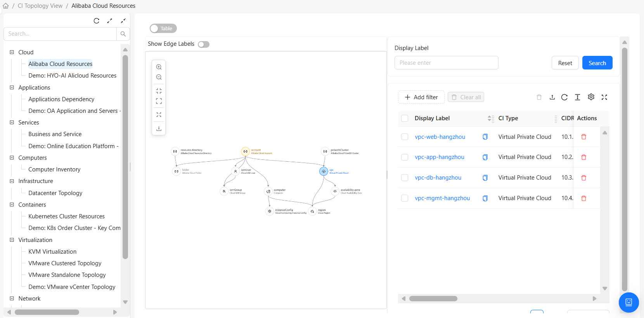Collapse the Virtualization tree group
The image size is (644, 318).
pos(12,240)
